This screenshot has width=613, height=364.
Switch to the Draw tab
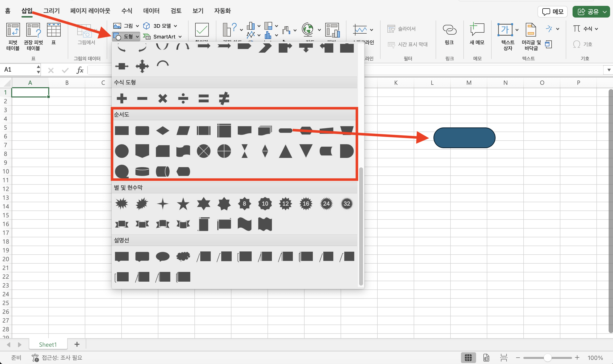pyautogui.click(x=51, y=11)
